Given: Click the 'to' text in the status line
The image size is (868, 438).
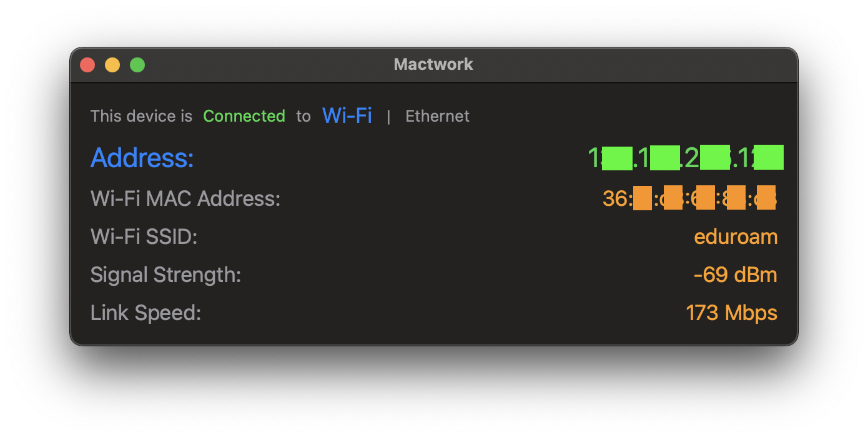Looking at the screenshot, I should coord(303,116).
